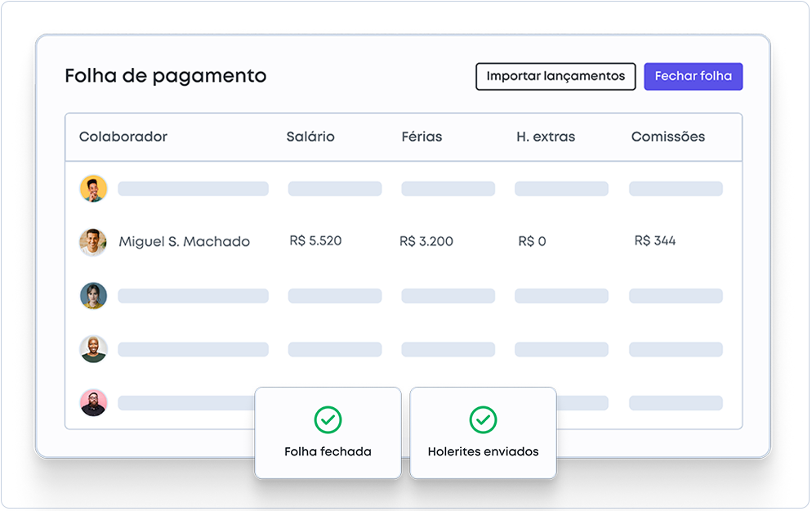Select the Salário column header
Screen dimensions: 812x511
[310, 137]
